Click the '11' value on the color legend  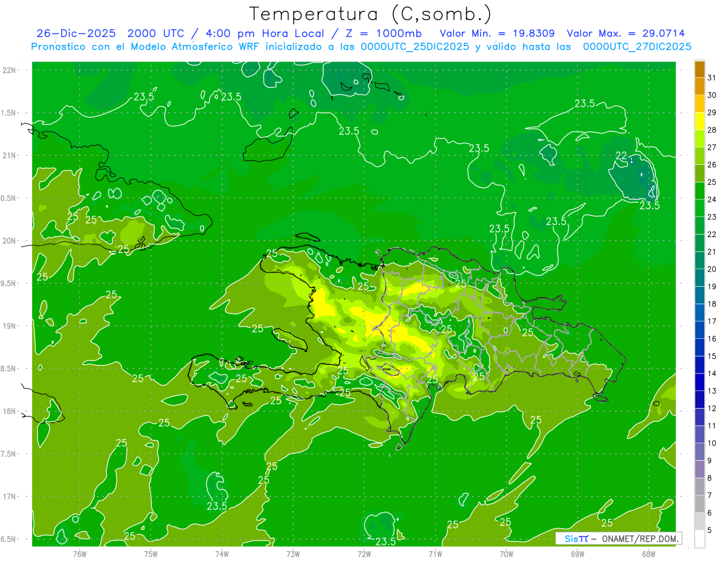(712, 426)
